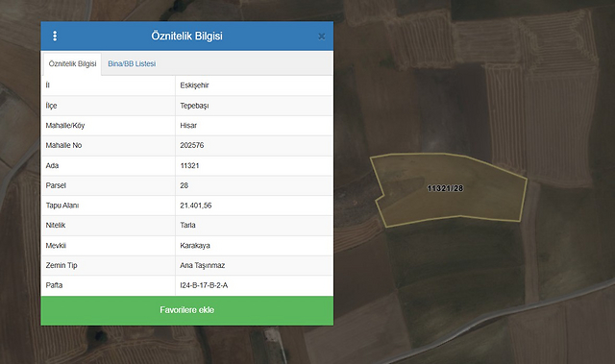615x364 pixels.
Task: Click the Tepebaşı value in İlçe row
Action: point(194,106)
